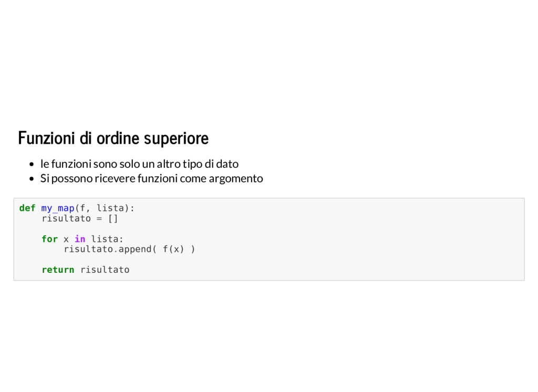Click the first bullet about funzioni tipo di dato
The image size is (538, 392).
point(139,164)
